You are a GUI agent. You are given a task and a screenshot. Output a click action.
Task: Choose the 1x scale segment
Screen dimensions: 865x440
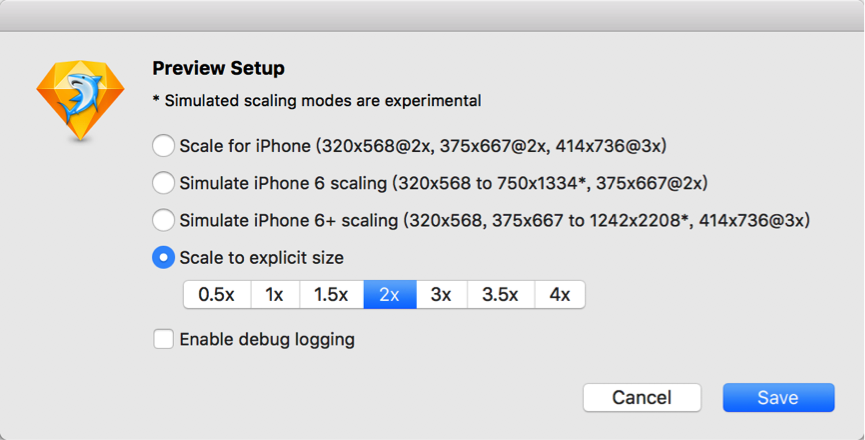pos(274,295)
